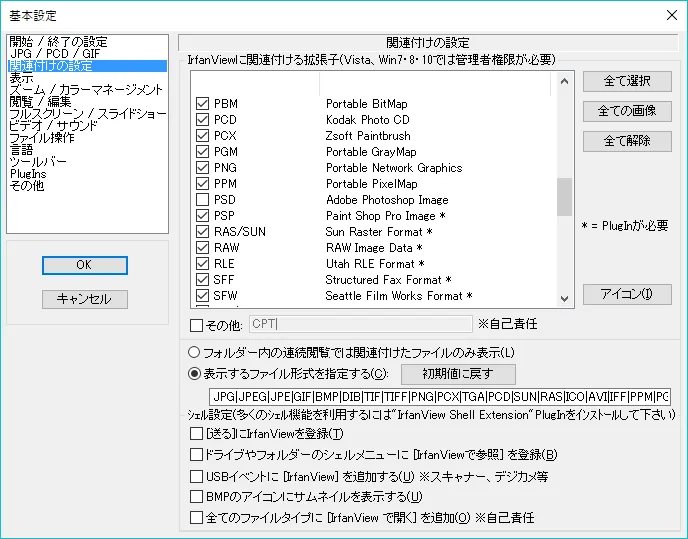Select 'Portable PixelMap' row text
This screenshot has width=688, height=539.
pos(372,183)
